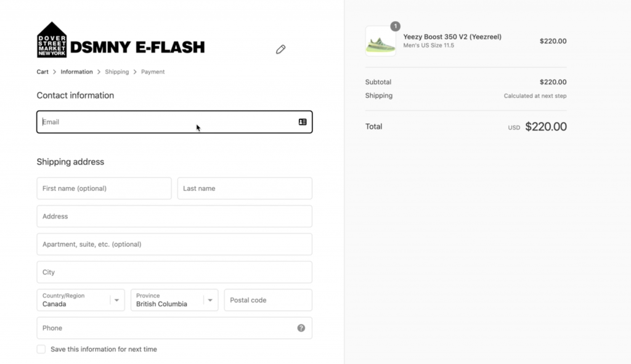
Task: Click the Dover Street Market logo
Action: click(52, 40)
